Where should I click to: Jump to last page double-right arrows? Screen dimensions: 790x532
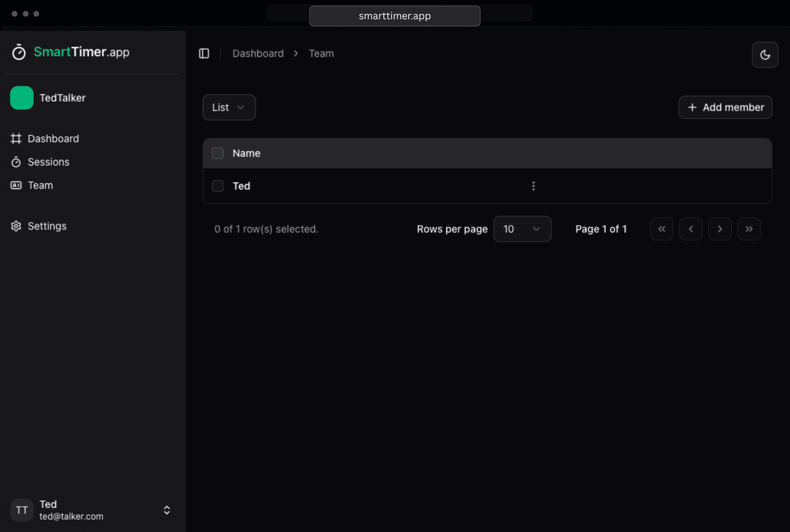click(749, 229)
